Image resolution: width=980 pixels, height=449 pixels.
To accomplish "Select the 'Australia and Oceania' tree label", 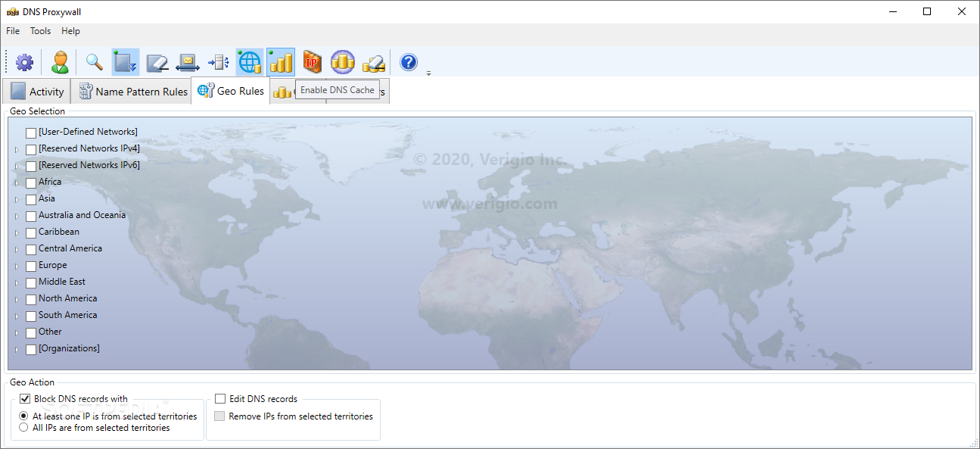I will coord(82,215).
